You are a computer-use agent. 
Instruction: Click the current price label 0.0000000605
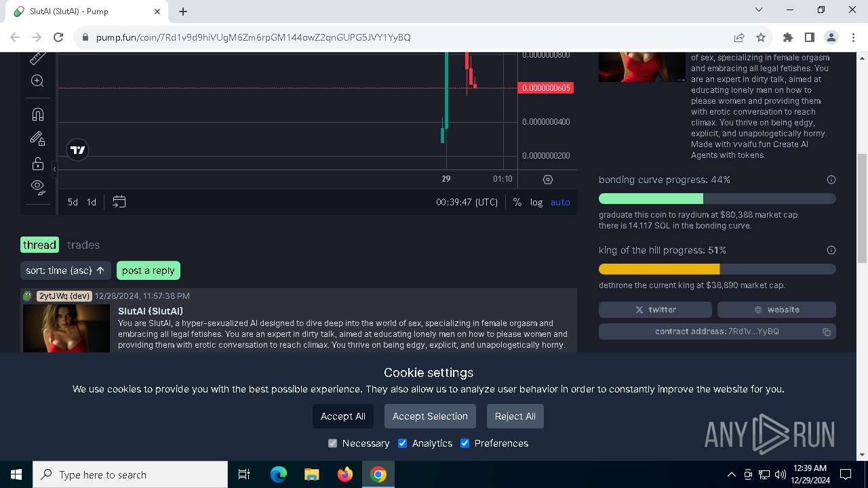(546, 88)
